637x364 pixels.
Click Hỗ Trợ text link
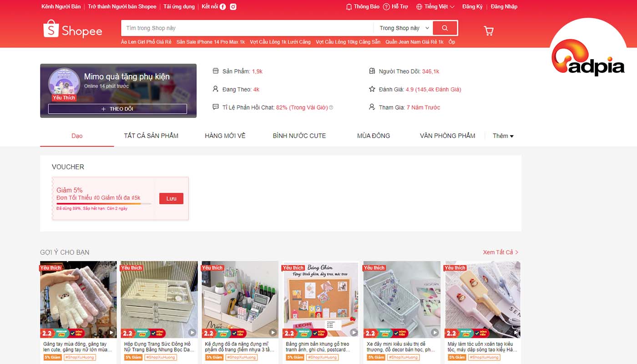[x=400, y=7]
